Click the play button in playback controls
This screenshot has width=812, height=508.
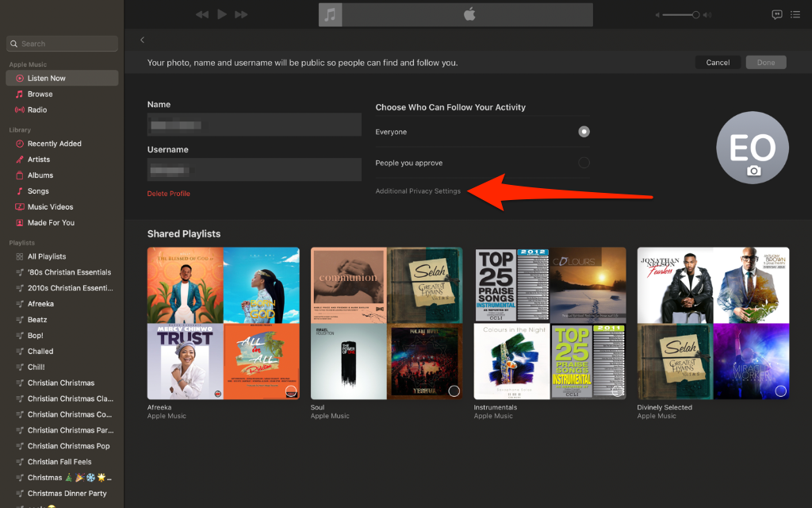[222, 14]
